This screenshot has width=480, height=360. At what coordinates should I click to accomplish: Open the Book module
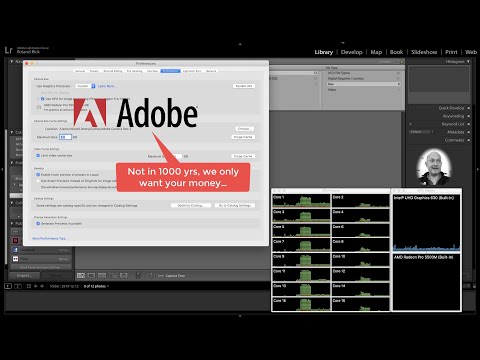(x=396, y=52)
